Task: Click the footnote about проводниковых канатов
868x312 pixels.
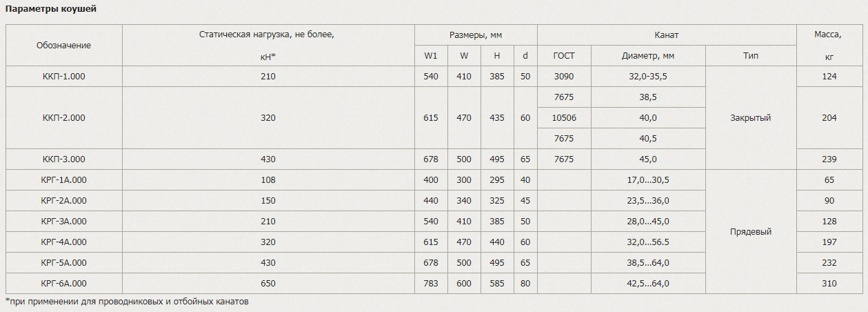Action: point(127,302)
